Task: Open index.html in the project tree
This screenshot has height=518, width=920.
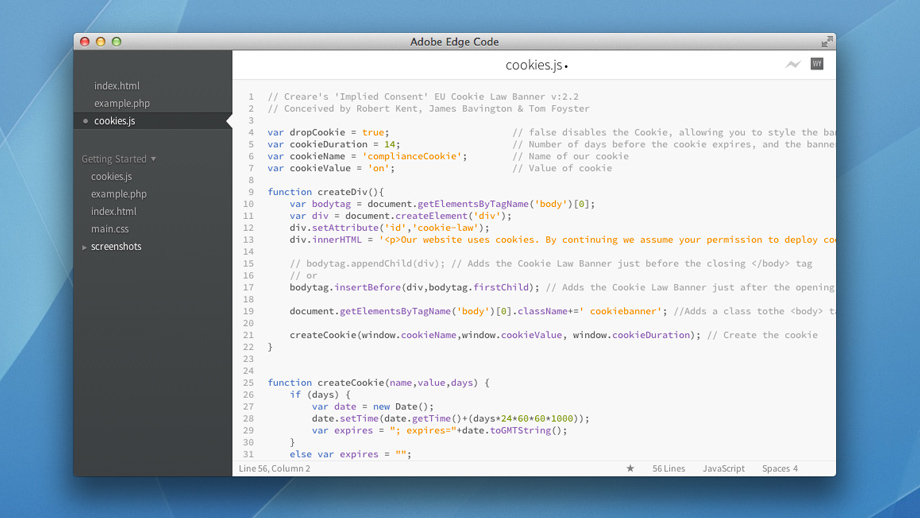Action: [x=114, y=211]
